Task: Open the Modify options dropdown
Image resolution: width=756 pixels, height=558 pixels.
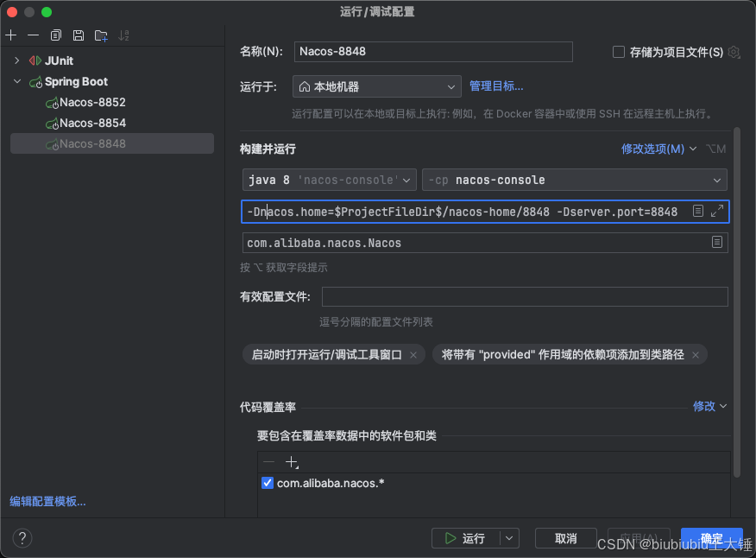Action: [658, 149]
